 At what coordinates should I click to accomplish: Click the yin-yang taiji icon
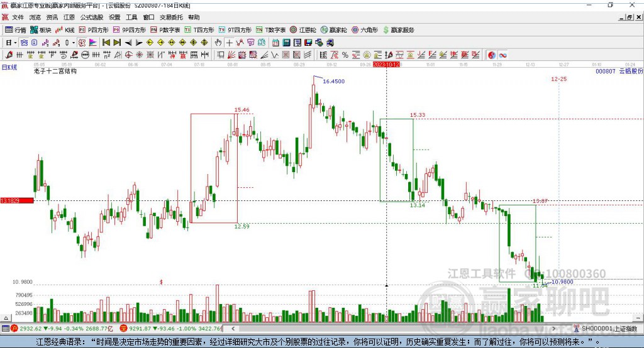[492, 55]
